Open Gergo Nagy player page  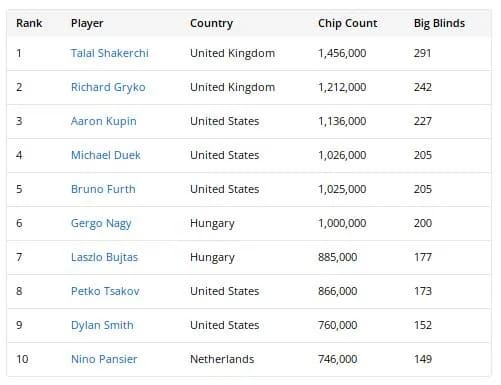(x=101, y=223)
